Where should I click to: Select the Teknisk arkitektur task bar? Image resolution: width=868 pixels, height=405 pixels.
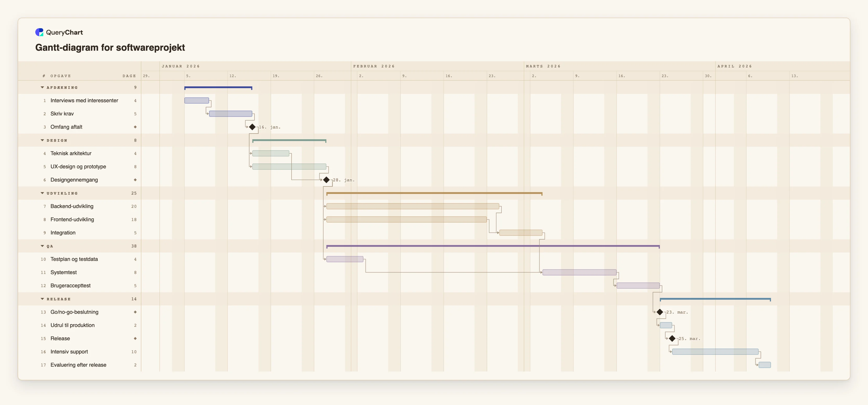(271, 153)
